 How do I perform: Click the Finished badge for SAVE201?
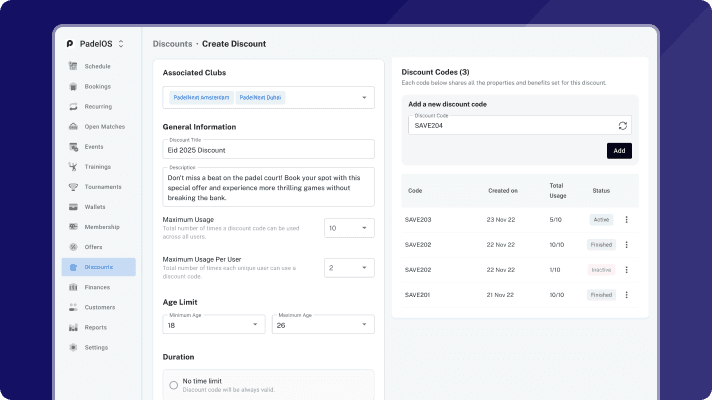[x=601, y=295]
